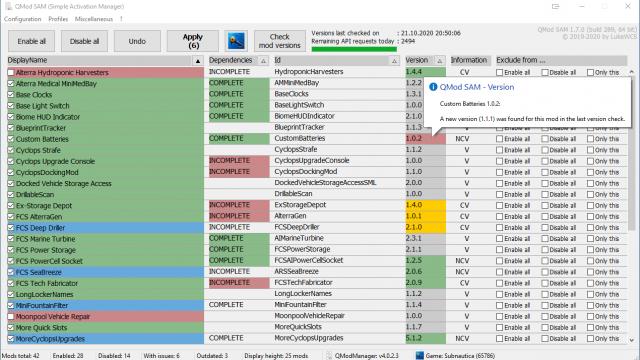Click the sort arrow on Id column

coord(394,61)
